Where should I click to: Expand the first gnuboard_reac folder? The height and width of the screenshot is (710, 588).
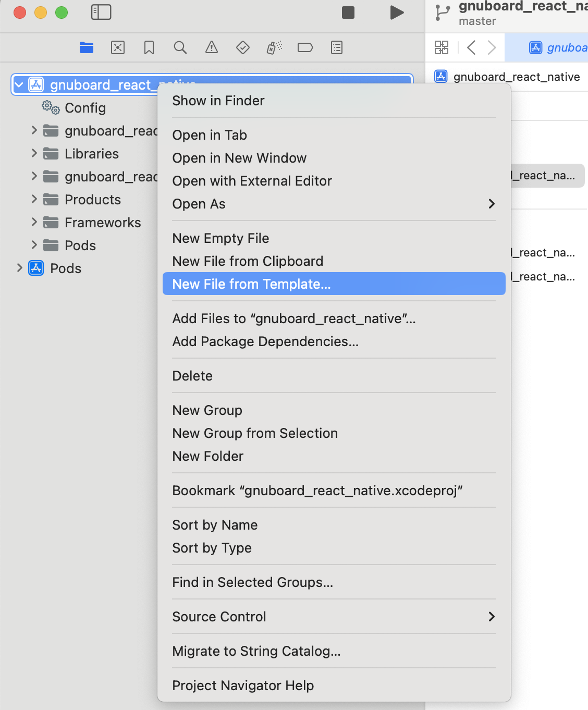point(34,130)
